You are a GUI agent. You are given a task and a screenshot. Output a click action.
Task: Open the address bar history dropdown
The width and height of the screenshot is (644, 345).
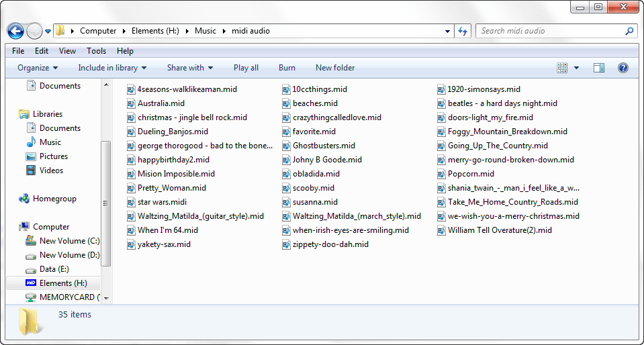pos(447,32)
